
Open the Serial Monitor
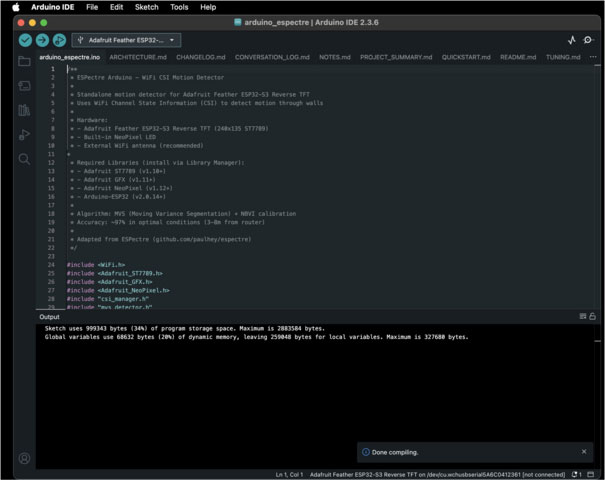coord(588,40)
